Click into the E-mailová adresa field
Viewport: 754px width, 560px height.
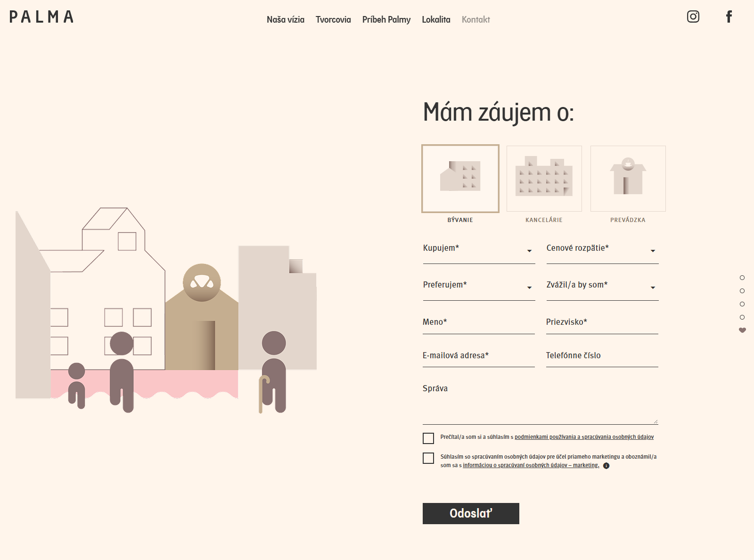pyautogui.click(x=479, y=356)
